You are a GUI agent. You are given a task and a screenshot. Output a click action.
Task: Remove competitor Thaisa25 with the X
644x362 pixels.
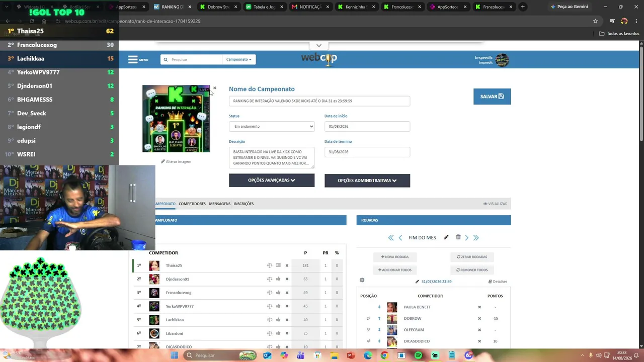coord(287,265)
